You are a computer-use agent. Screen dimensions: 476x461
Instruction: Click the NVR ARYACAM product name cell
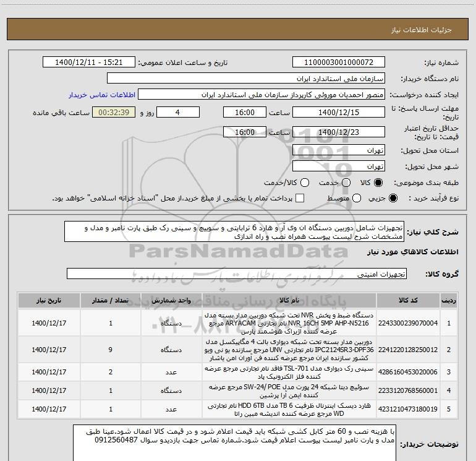click(x=289, y=323)
